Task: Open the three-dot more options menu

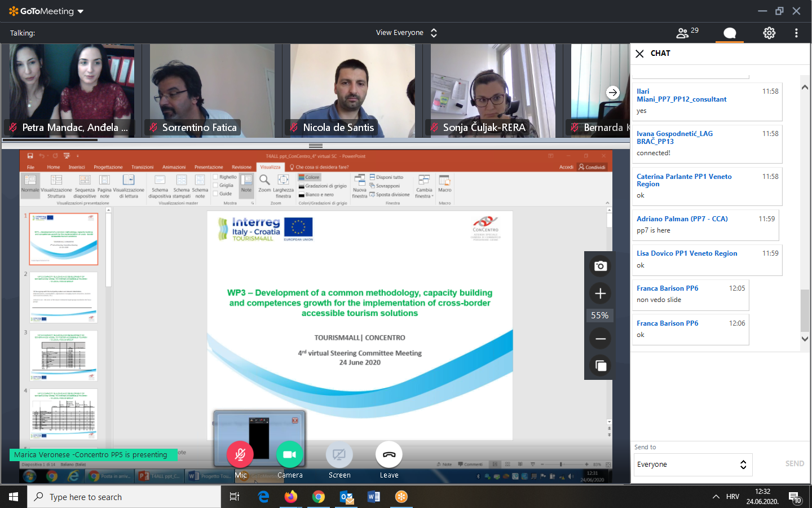Action: click(x=796, y=33)
